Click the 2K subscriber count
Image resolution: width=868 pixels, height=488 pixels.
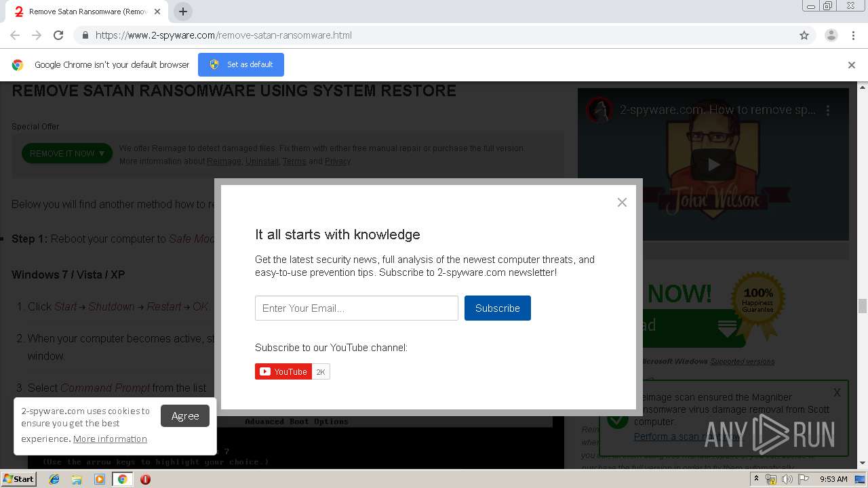tap(321, 371)
